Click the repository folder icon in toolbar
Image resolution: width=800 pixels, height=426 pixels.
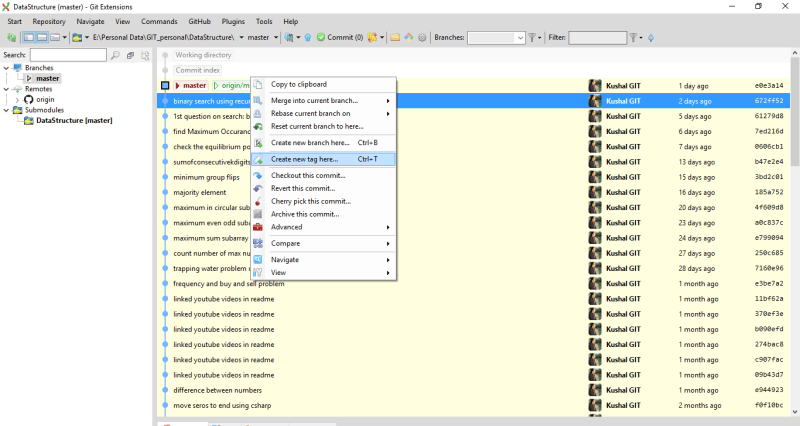(x=77, y=37)
